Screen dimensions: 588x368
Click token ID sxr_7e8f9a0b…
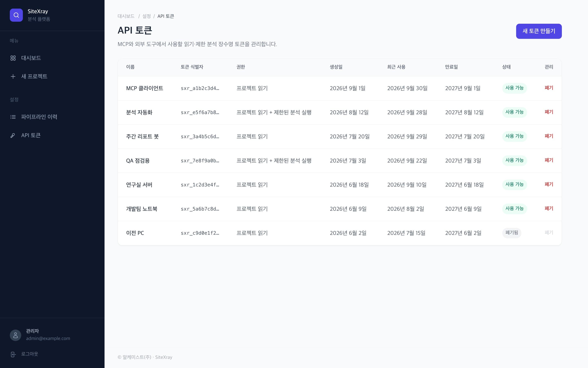(x=200, y=160)
